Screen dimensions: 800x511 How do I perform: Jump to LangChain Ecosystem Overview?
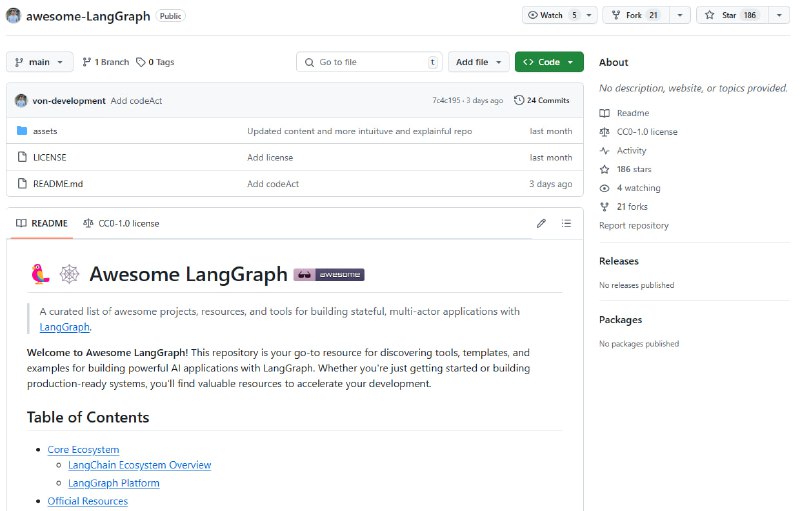(139, 465)
